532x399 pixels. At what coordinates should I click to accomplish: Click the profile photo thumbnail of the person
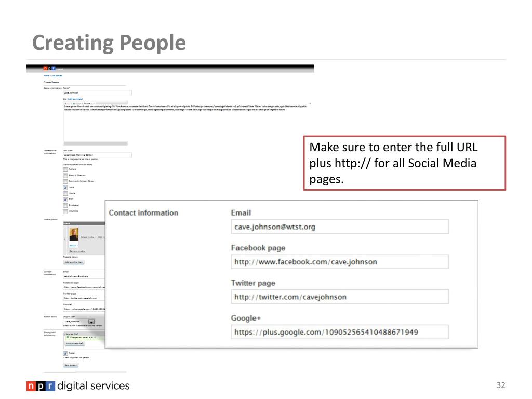[x=74, y=234]
